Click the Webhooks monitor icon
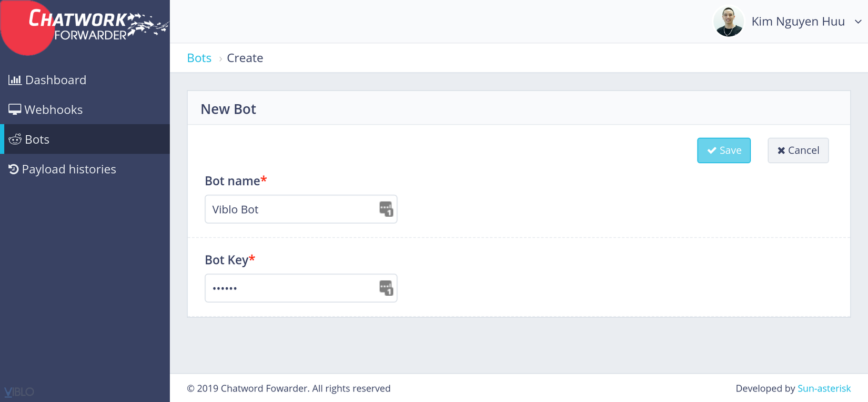This screenshot has width=868, height=402. (15, 109)
